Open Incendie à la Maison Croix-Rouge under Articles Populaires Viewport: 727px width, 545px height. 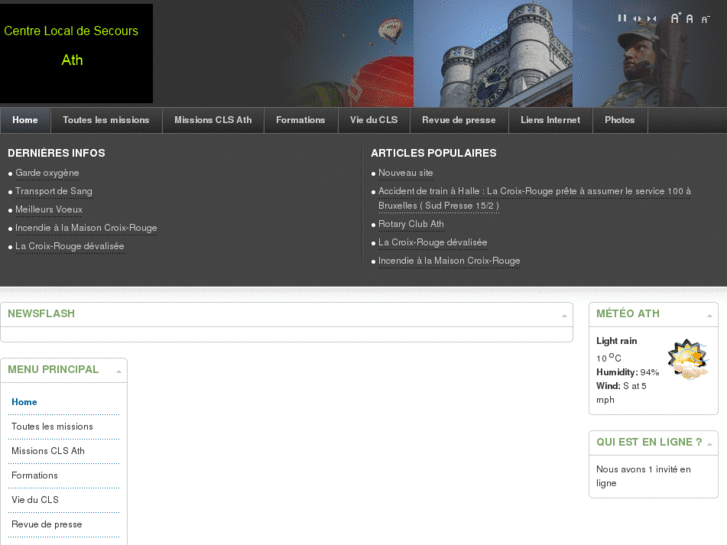pyautogui.click(x=449, y=261)
